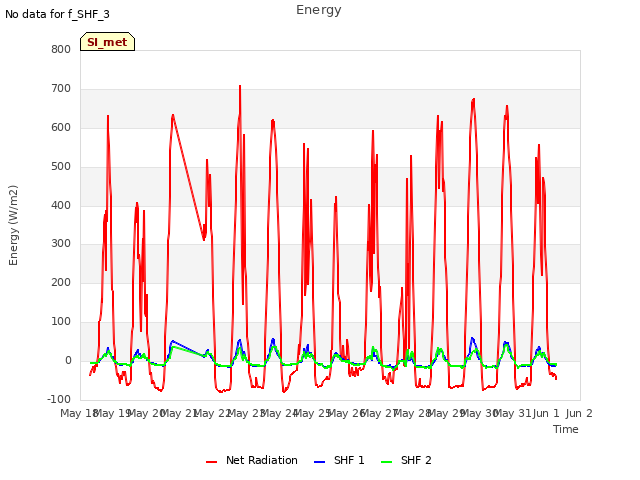Click the -100 y-axis tick label
The image size is (640, 480).
[x=59, y=399]
